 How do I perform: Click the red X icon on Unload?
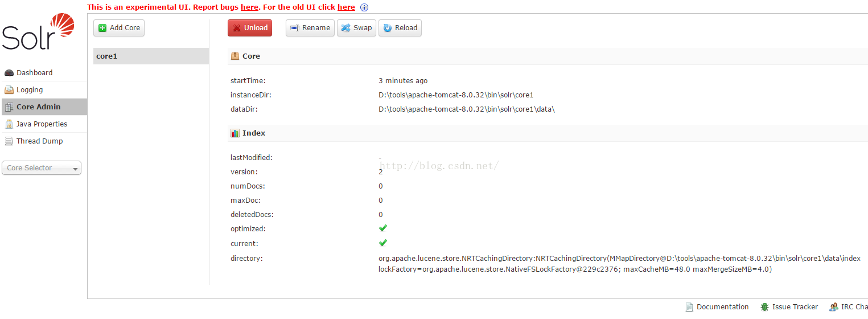pyautogui.click(x=237, y=28)
